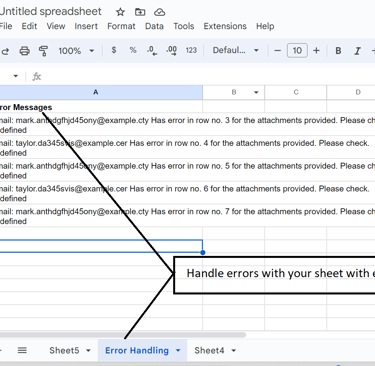Open the File menu
Screen dimensions: 375x366
(6, 26)
